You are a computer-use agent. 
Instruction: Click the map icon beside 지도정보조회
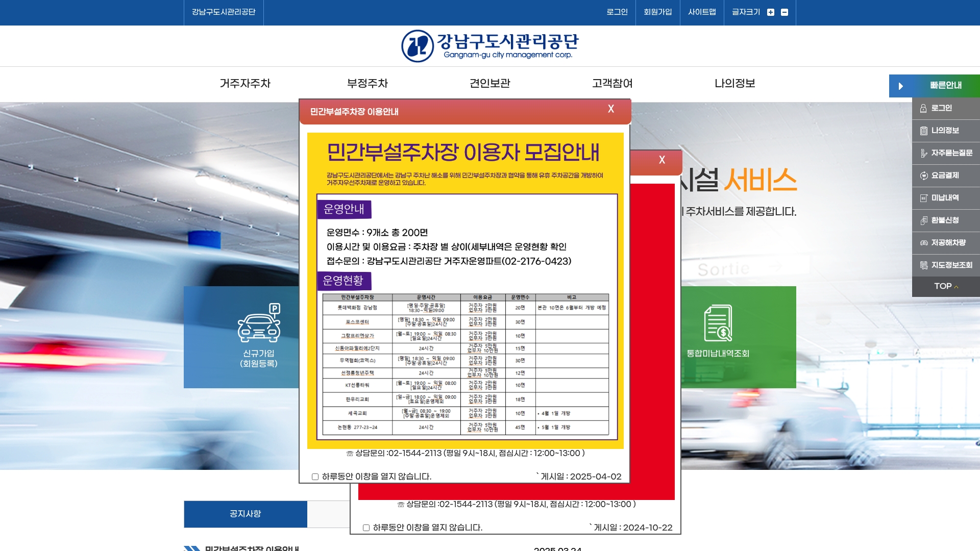click(923, 265)
